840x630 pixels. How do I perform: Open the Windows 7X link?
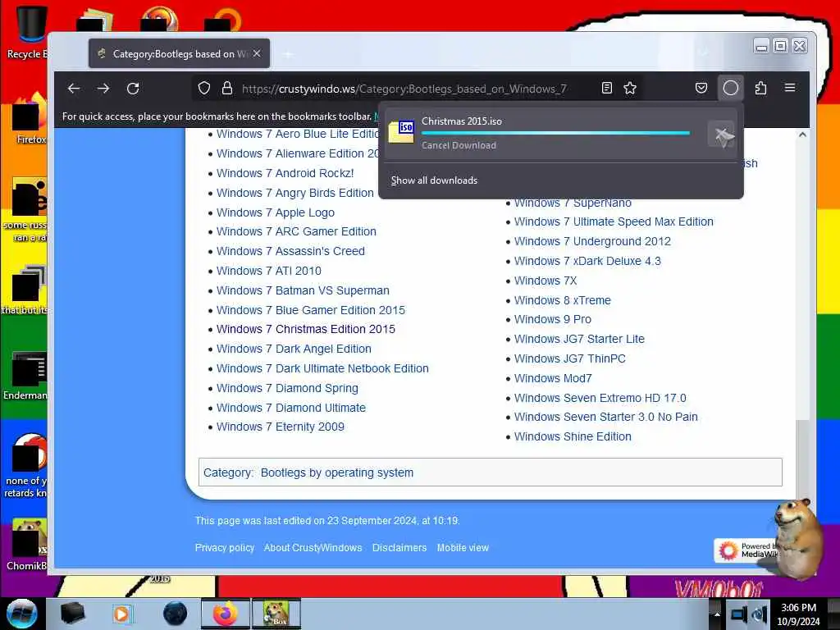pos(546,281)
